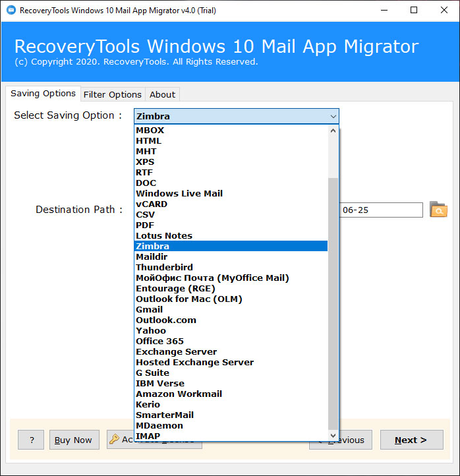Choose PDF from the dropdown
The height and width of the screenshot is (476, 460).
pos(231,225)
